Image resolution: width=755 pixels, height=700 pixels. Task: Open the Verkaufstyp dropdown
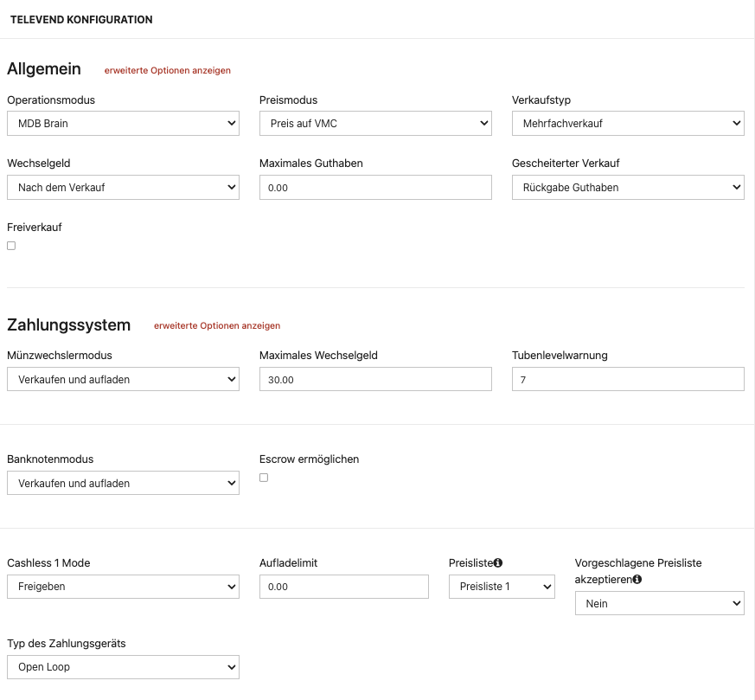click(x=628, y=124)
